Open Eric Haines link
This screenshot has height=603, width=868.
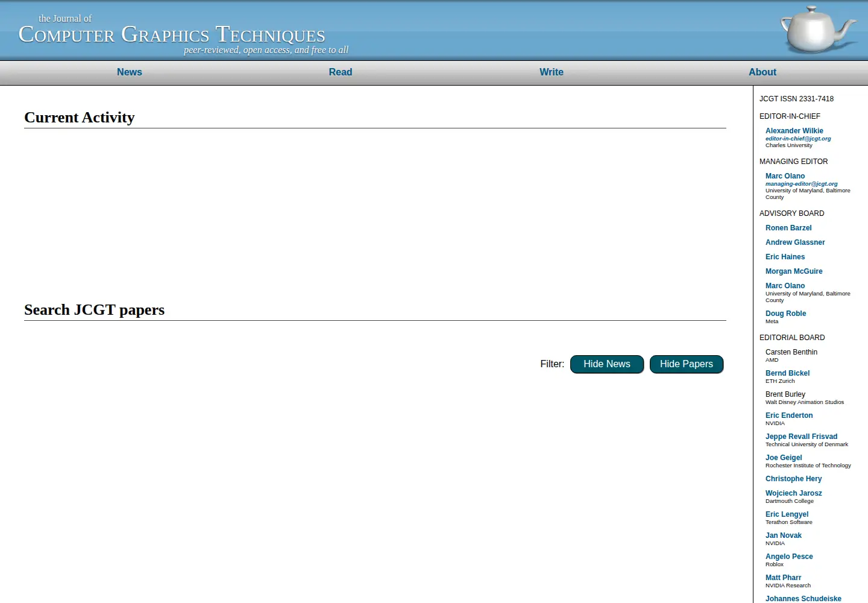785,257
